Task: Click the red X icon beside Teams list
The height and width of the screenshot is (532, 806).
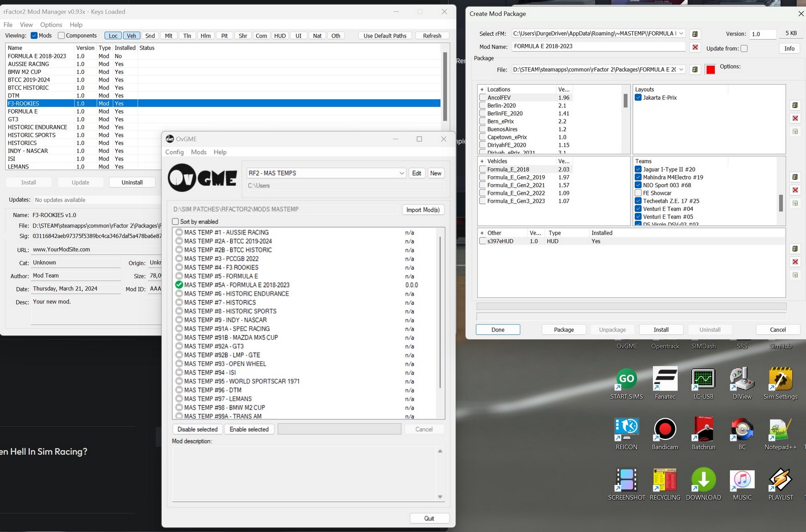Action: coord(795,190)
